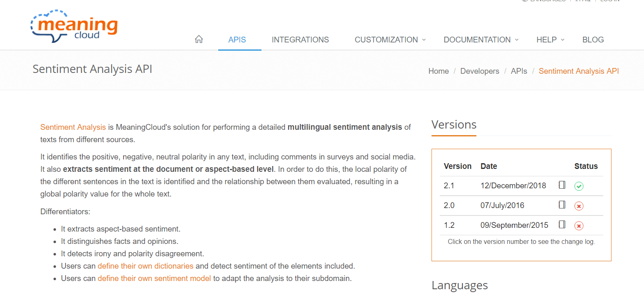Open the BLOG navigation item
The image size is (644, 295).
(593, 40)
